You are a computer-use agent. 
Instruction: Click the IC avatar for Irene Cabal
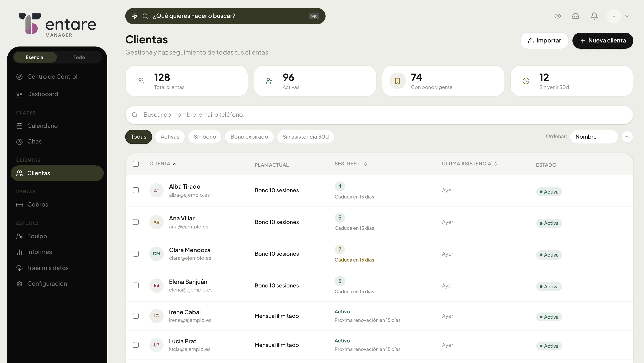[x=157, y=316]
